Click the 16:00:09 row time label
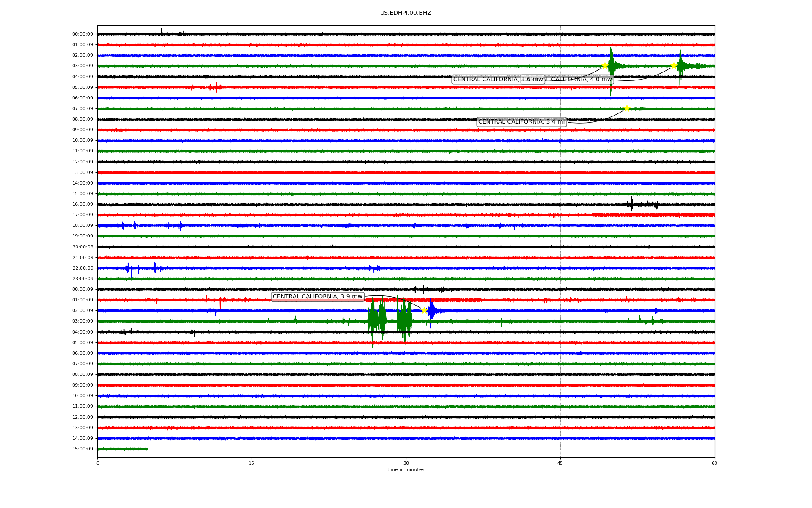This screenshot has width=812, height=508. point(82,204)
